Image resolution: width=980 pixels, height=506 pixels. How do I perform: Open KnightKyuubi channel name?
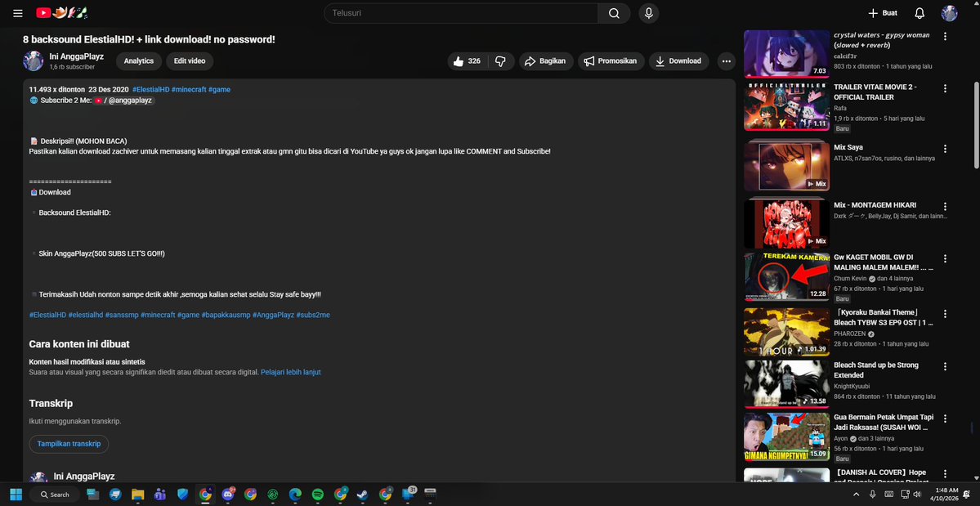[x=851, y=386]
